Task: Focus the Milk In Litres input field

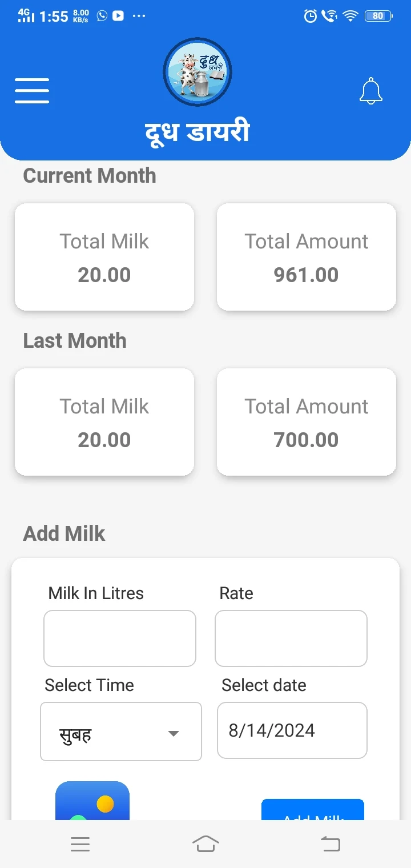Action: pos(120,638)
